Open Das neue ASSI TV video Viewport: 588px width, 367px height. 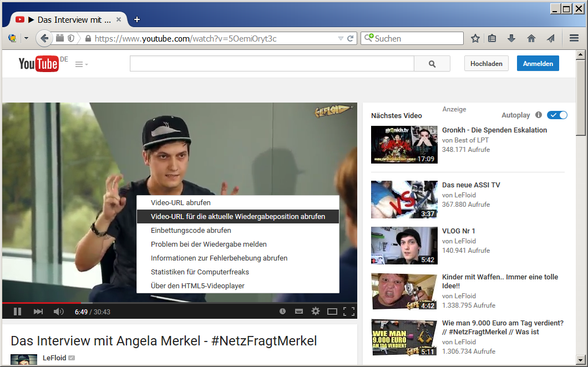coord(471,185)
